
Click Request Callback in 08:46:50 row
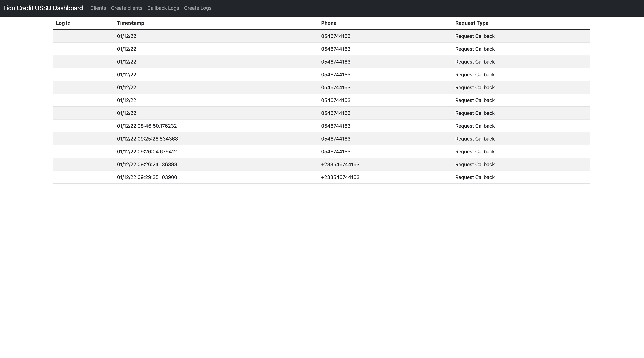click(474, 126)
